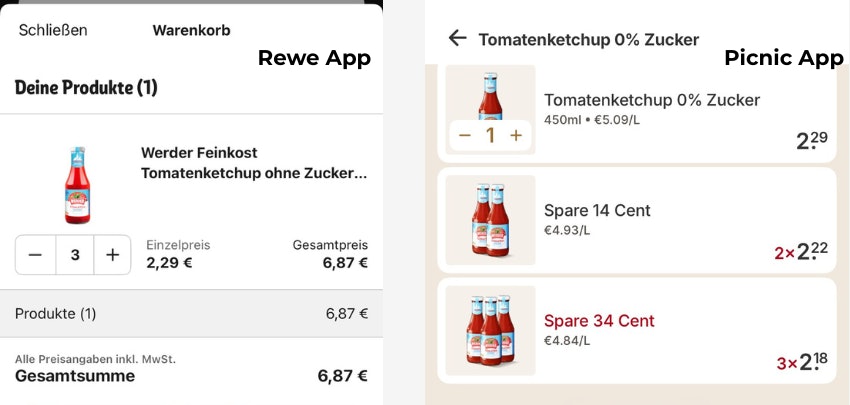Tap the Schließen button in Rewe cart
Viewport: 850px width, 405px height.
(53, 30)
